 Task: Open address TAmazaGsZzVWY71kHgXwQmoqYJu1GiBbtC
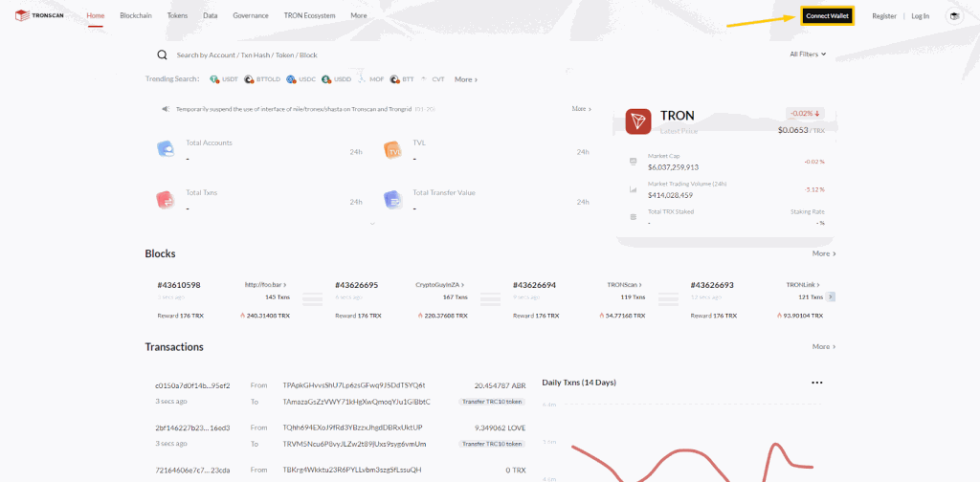pyautogui.click(x=356, y=402)
